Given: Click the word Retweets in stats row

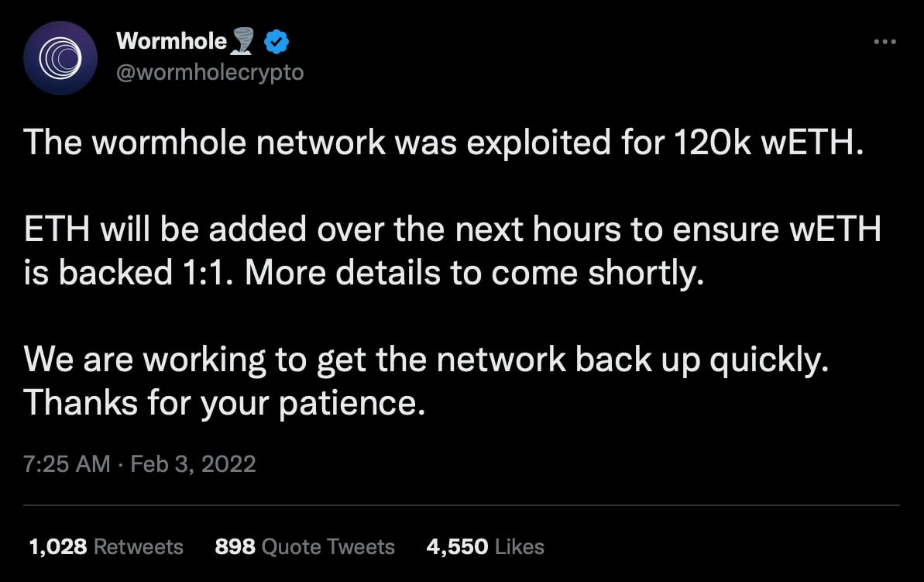Looking at the screenshot, I should 139,546.
